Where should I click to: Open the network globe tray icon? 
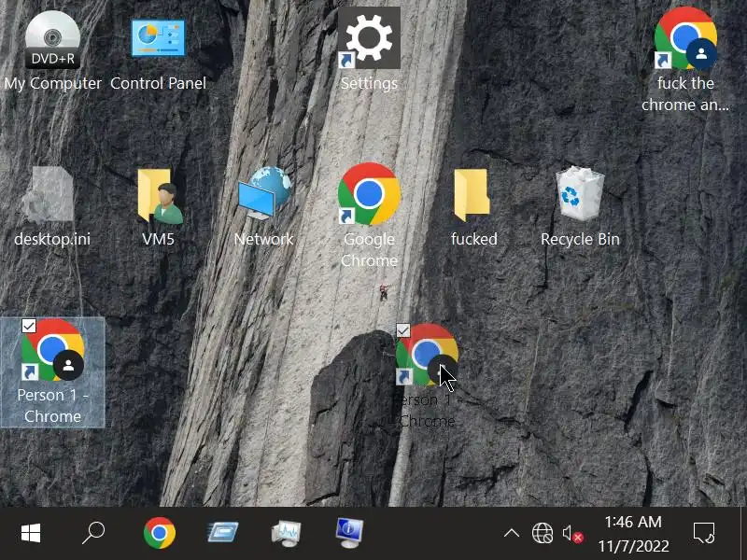[x=543, y=533]
